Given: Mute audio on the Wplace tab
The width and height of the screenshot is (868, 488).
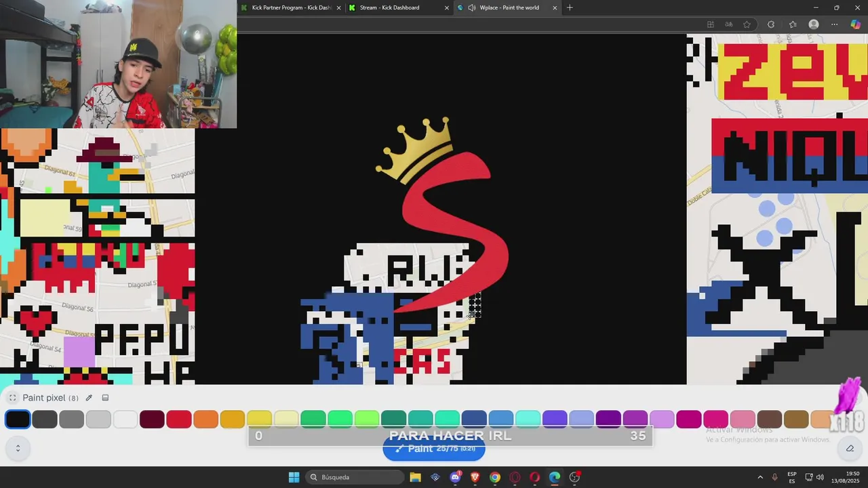Looking at the screenshot, I should pyautogui.click(x=471, y=7).
